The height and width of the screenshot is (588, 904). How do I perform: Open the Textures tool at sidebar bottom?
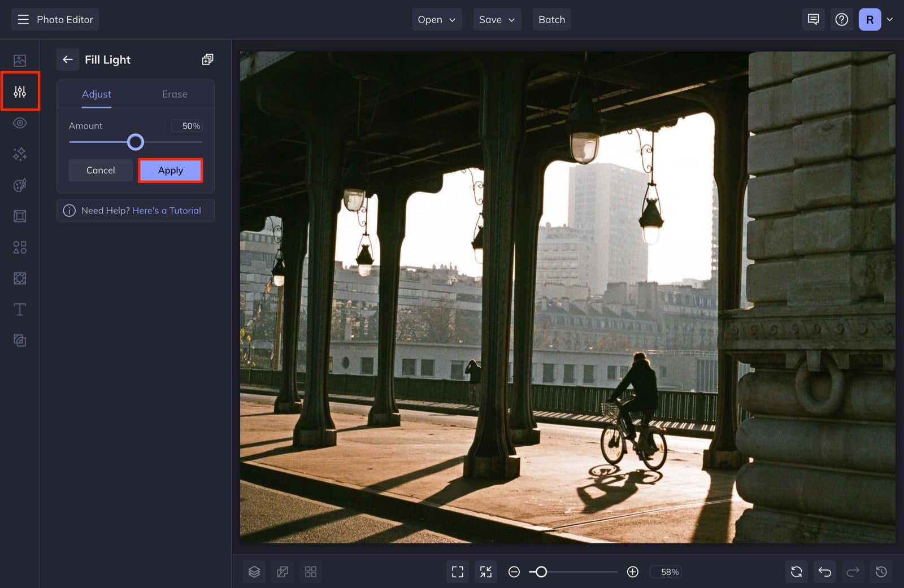[x=20, y=340]
